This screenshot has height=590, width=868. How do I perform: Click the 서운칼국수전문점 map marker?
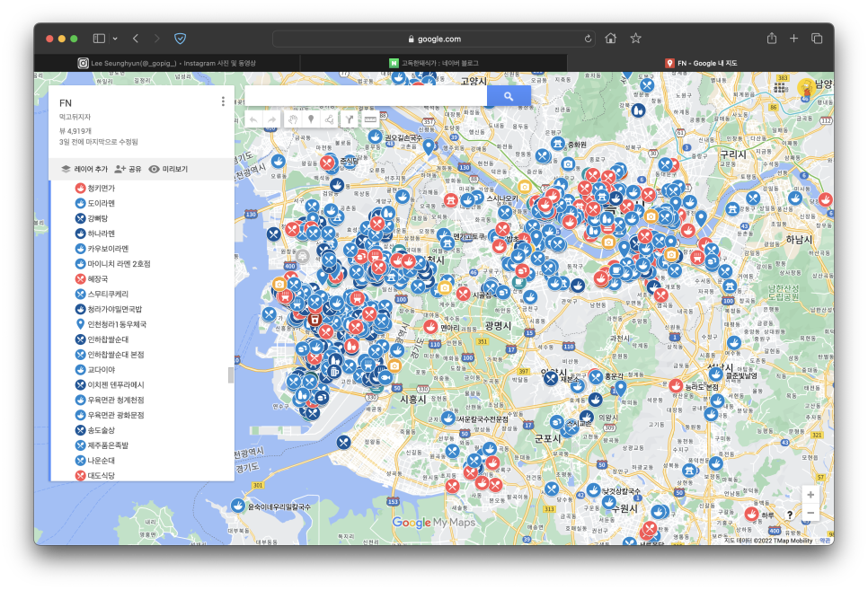click(x=448, y=418)
